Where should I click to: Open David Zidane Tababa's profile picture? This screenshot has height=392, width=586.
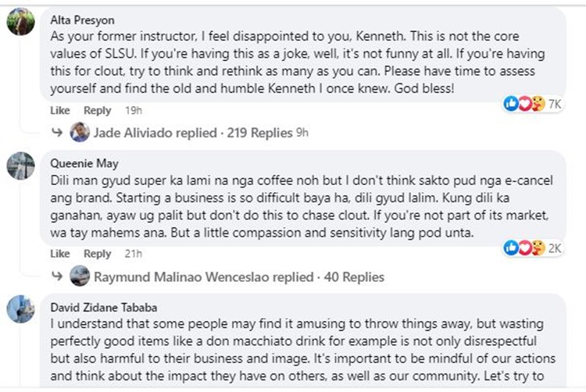coord(21,309)
